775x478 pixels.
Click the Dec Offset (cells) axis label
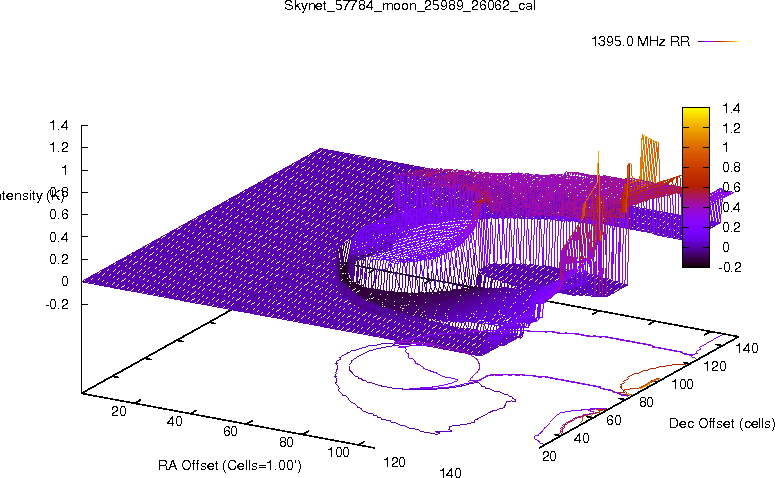coord(722,424)
